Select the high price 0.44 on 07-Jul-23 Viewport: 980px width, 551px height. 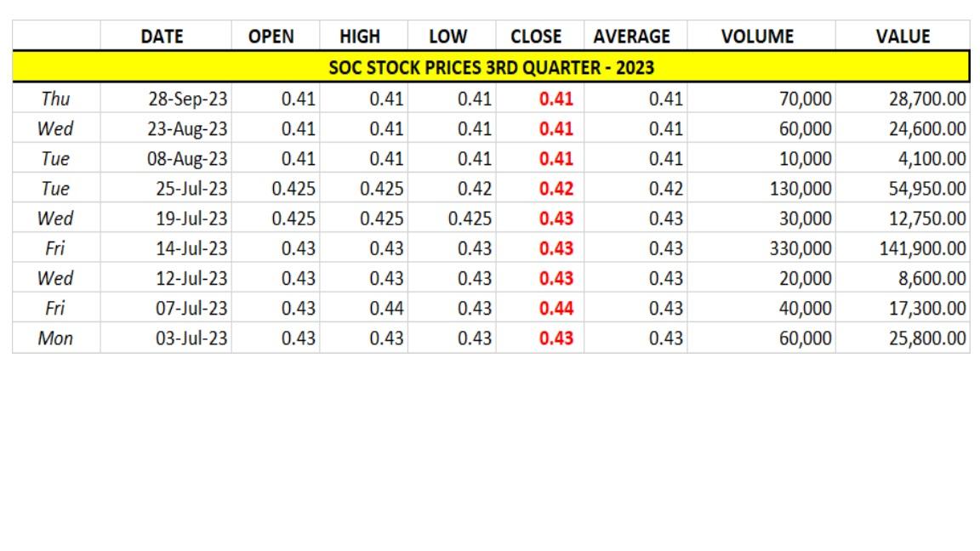383,308
